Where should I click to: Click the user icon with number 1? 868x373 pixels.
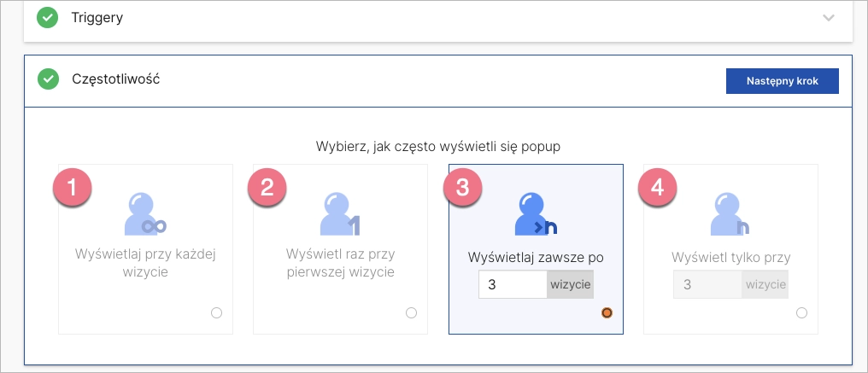(x=338, y=214)
